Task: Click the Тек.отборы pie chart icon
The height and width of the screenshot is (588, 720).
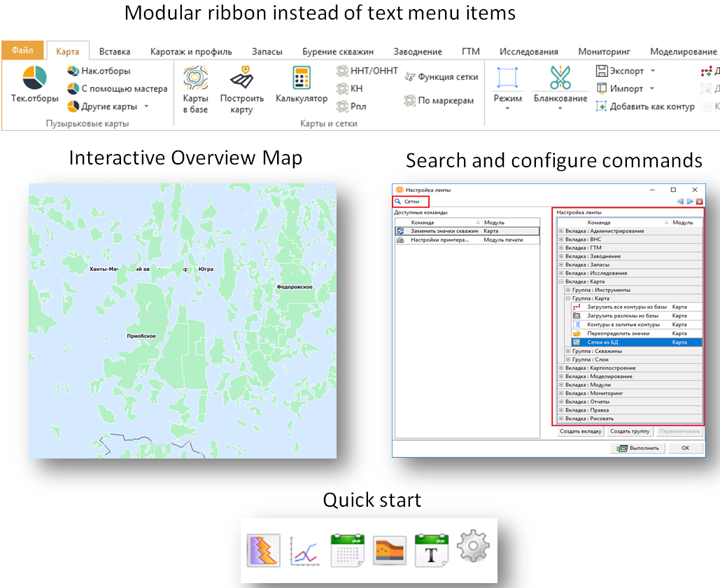Action: pyautogui.click(x=34, y=78)
